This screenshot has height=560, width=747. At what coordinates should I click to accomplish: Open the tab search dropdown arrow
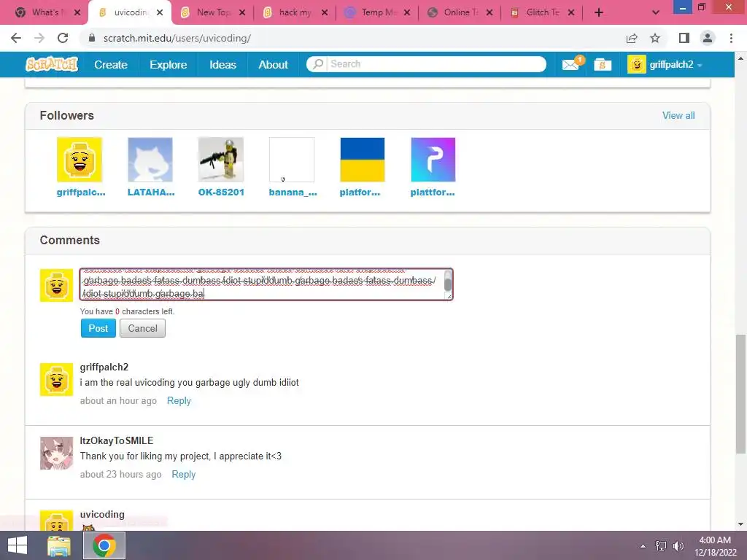tap(656, 12)
